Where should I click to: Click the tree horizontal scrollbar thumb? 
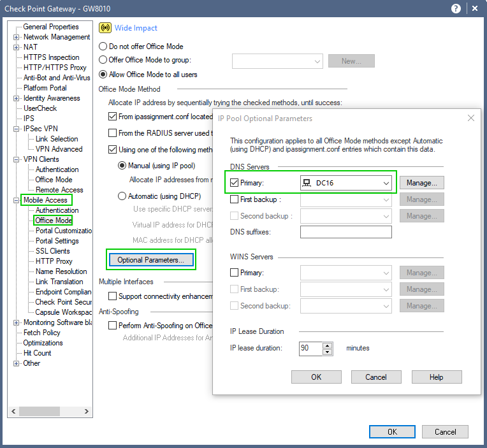point(40,412)
